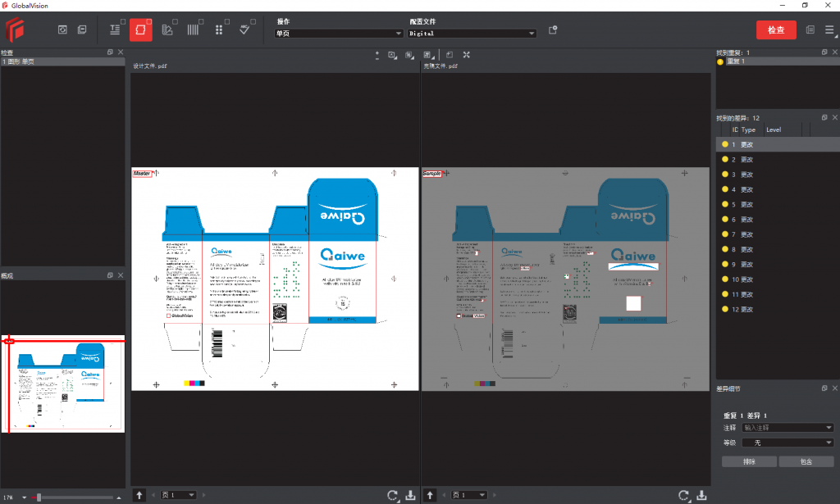Click the zoom-out arrow beside 17%
Screen dimensions: 840x504
point(24,497)
